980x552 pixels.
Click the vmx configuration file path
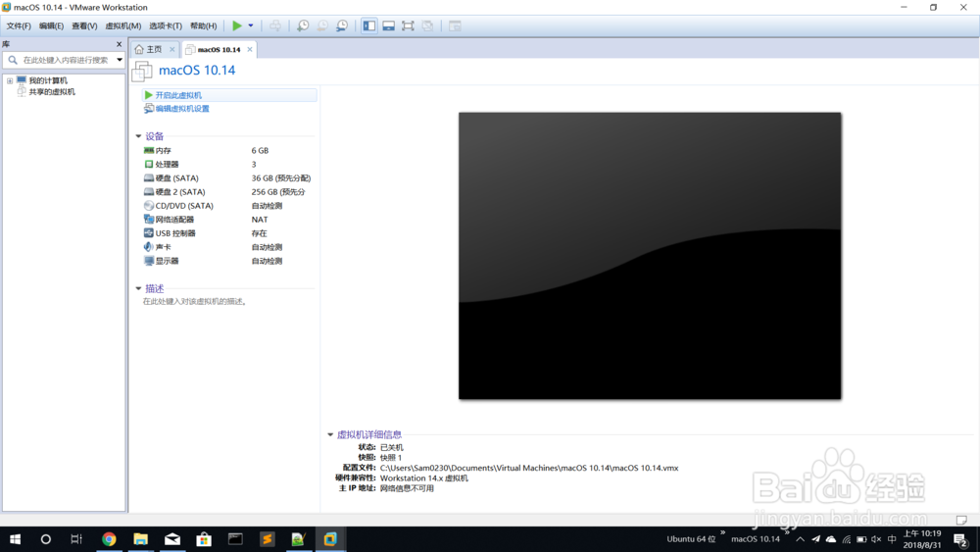pos(529,468)
